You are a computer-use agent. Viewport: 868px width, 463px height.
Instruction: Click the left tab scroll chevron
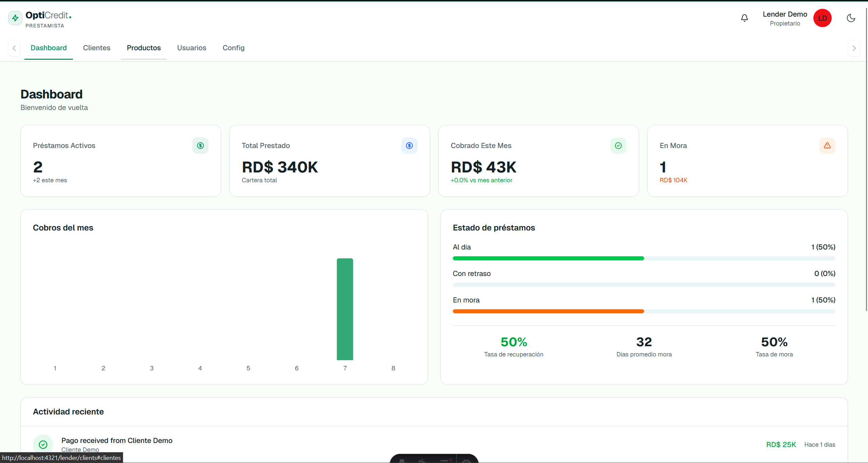tap(14, 48)
